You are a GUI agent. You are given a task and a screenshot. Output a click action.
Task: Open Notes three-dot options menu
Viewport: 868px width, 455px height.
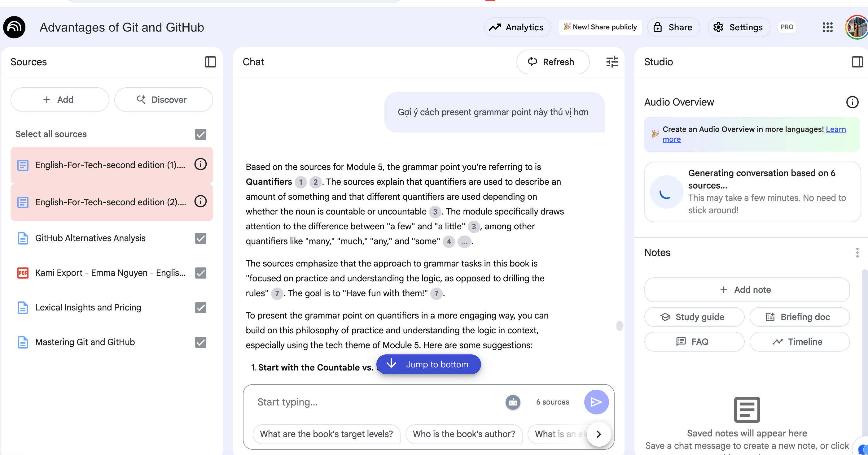pos(857,253)
